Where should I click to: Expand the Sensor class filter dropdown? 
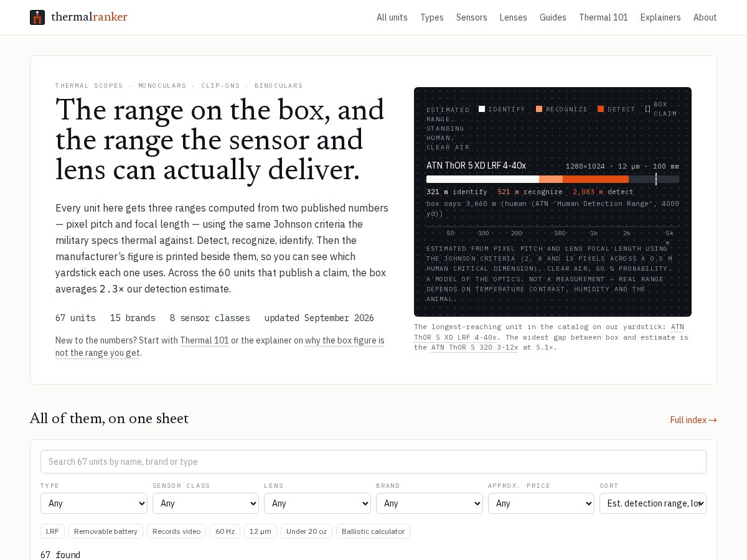[205, 503]
